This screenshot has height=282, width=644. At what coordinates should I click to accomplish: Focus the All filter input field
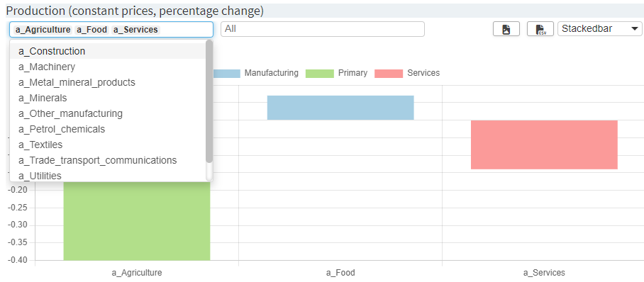(323, 29)
